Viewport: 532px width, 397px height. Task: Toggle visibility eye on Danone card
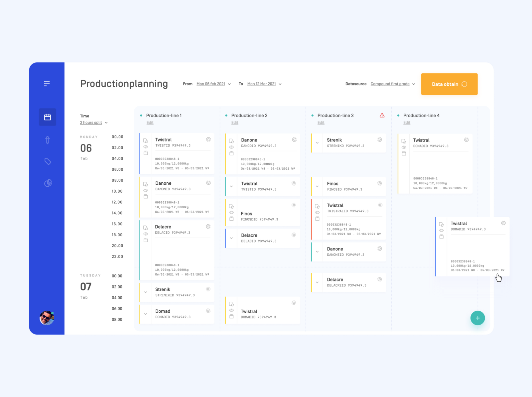[145, 190]
